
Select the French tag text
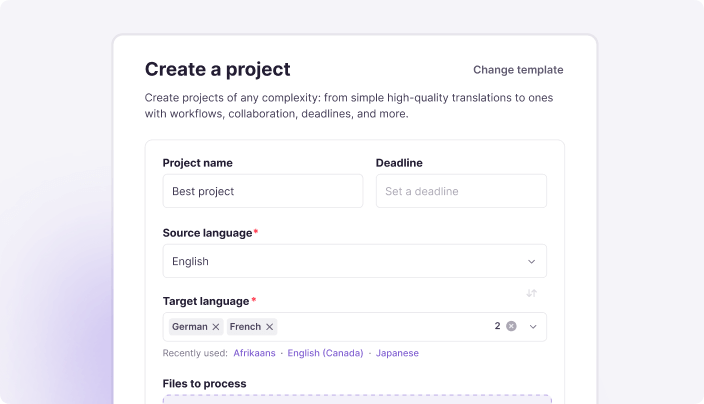click(x=245, y=327)
